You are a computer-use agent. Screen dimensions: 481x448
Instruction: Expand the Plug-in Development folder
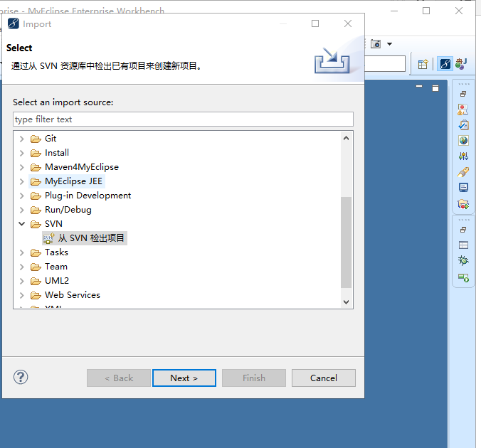pyautogui.click(x=21, y=196)
